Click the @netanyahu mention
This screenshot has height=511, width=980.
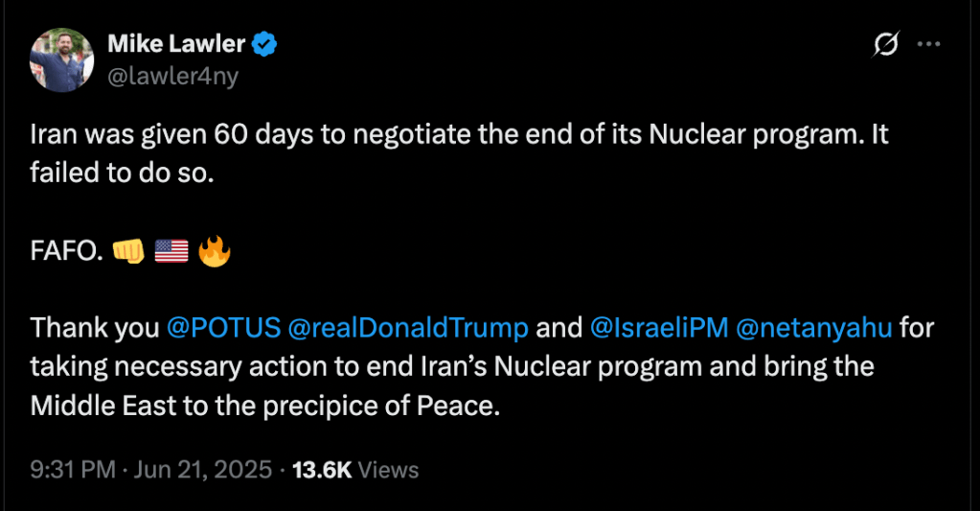click(x=813, y=328)
